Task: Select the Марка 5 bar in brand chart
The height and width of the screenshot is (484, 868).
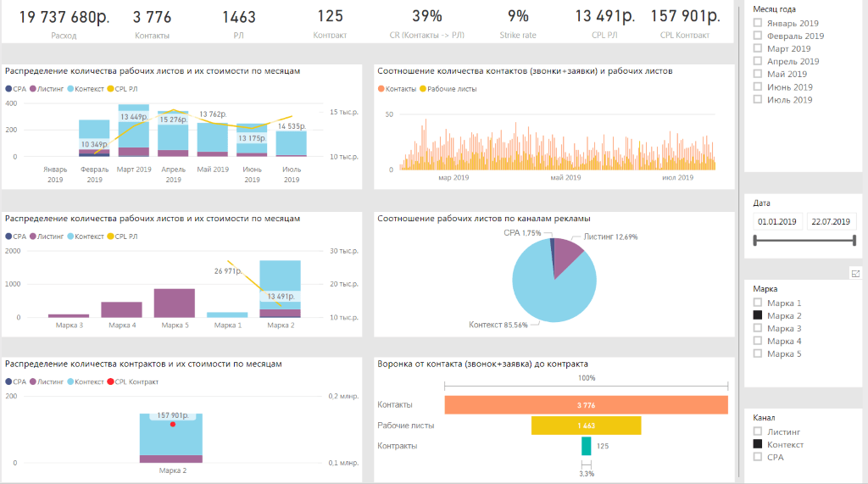Action: pyautogui.click(x=175, y=303)
